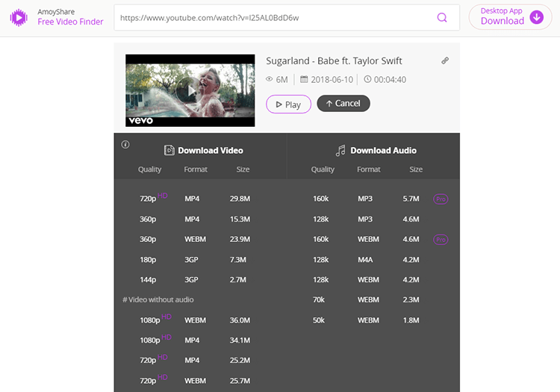Click the search magnifier icon
Viewport: 560px width, 392px height.
point(442,17)
